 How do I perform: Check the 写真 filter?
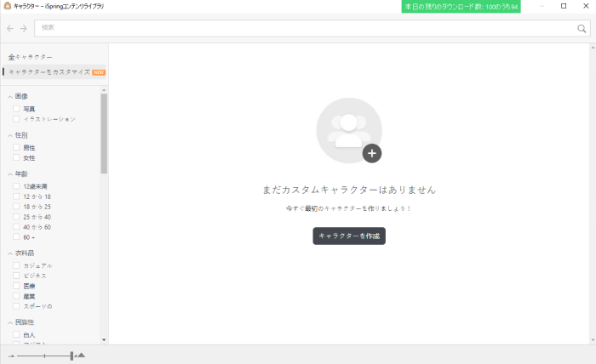coord(16,109)
